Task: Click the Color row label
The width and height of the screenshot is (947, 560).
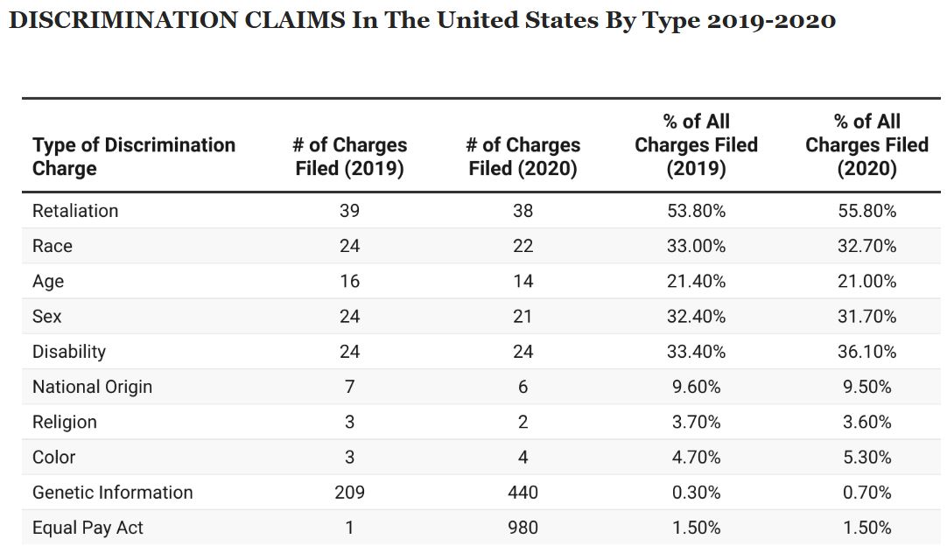Action: point(54,457)
